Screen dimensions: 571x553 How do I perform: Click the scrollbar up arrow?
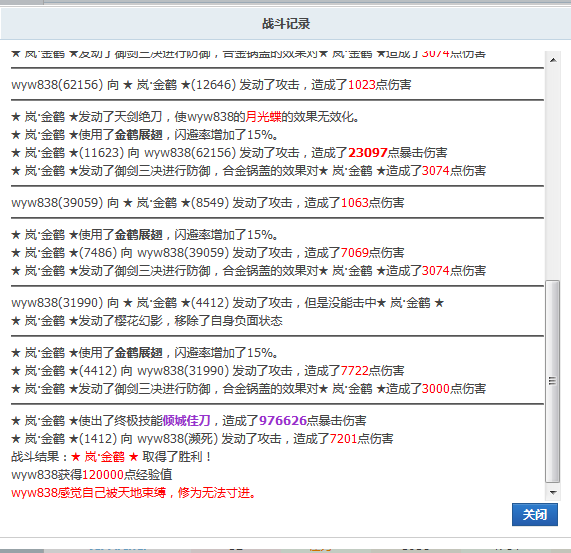(x=553, y=60)
